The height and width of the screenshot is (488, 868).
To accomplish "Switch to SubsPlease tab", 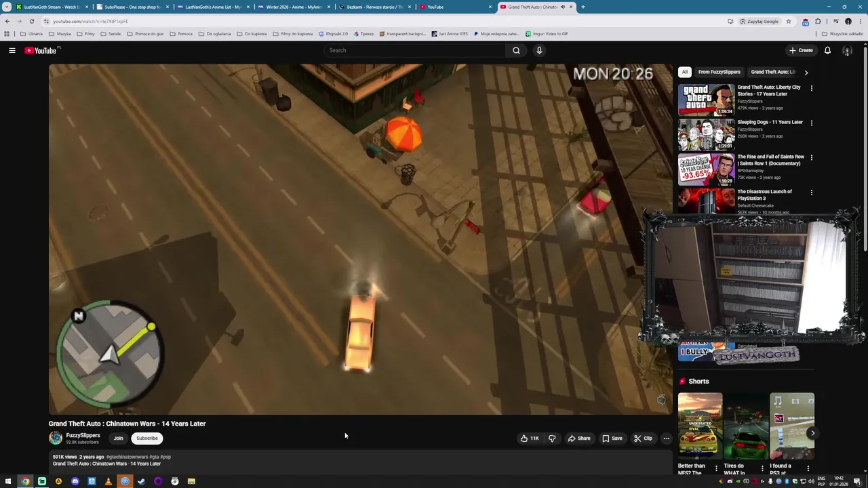I will 132,7.
